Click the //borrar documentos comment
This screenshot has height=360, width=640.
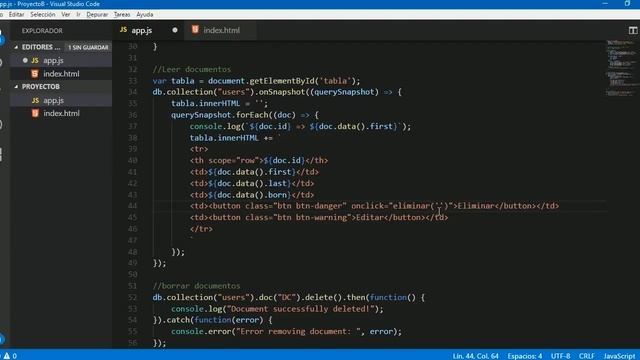click(196, 286)
